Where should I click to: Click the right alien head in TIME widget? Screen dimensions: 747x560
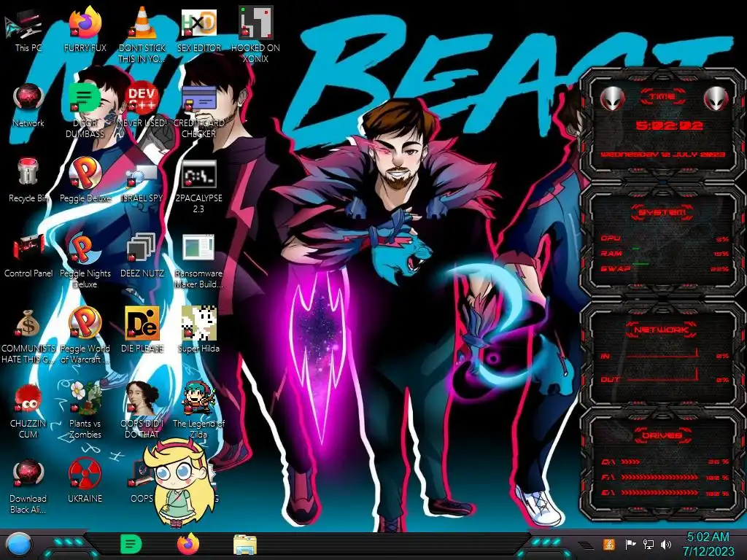[x=716, y=98]
